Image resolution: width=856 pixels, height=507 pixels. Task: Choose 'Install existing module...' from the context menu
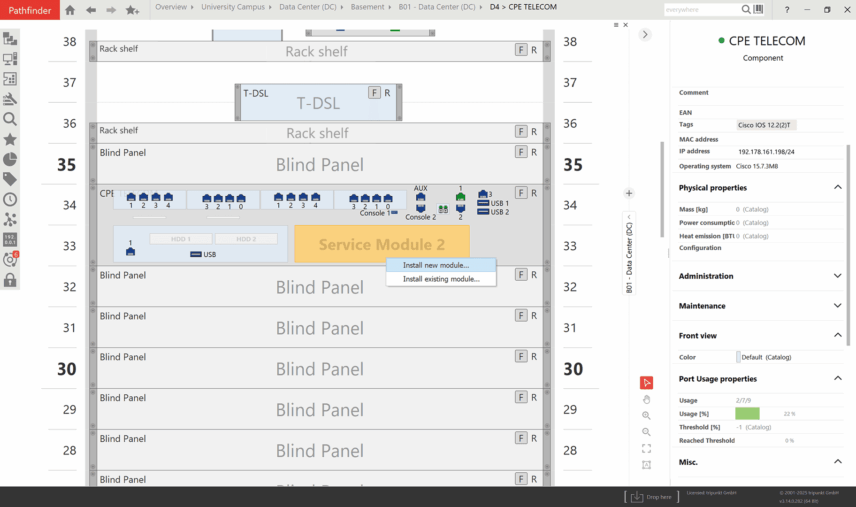click(441, 279)
